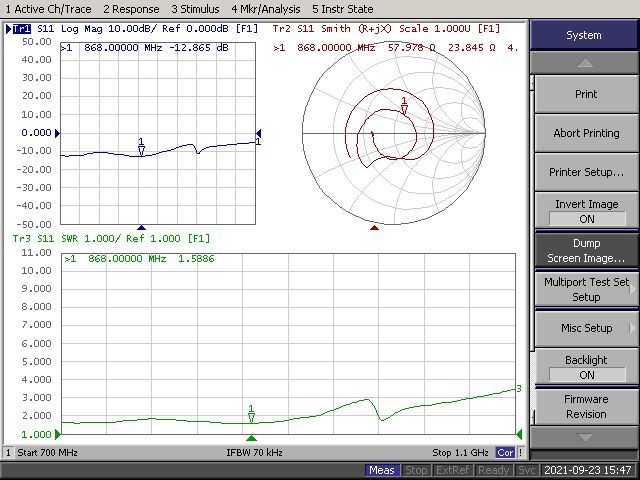Image resolution: width=640 pixels, height=480 pixels.
Task: Click the green marker triangle under SWR plot
Action: tap(251, 437)
